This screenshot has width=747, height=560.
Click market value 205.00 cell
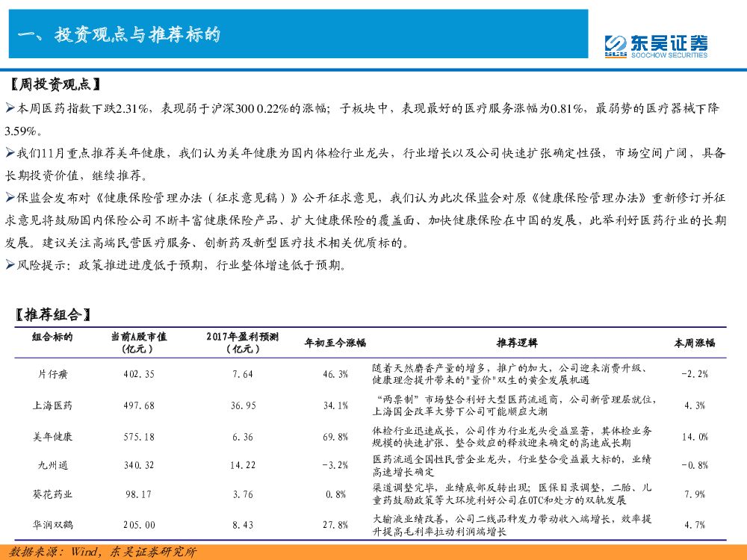point(139,525)
